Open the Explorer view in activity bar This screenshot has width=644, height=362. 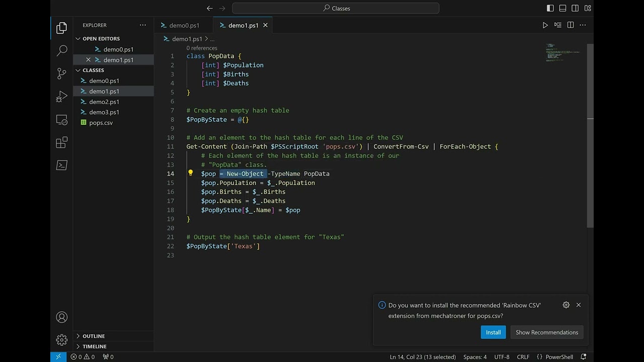[x=61, y=28]
